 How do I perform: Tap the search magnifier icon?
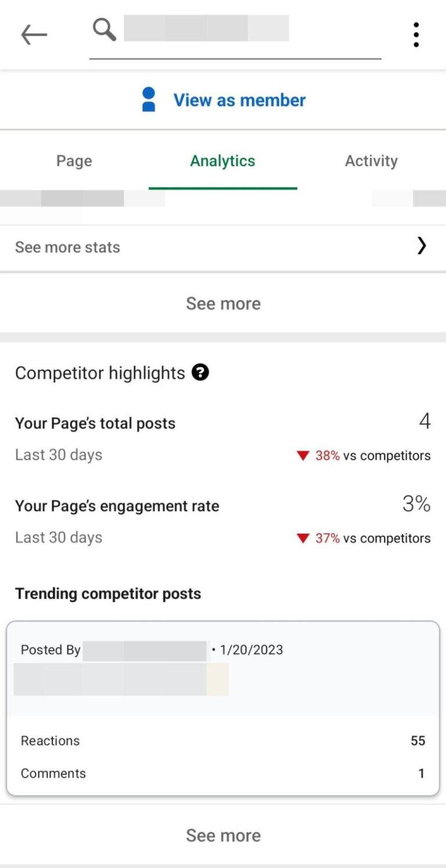(x=104, y=29)
